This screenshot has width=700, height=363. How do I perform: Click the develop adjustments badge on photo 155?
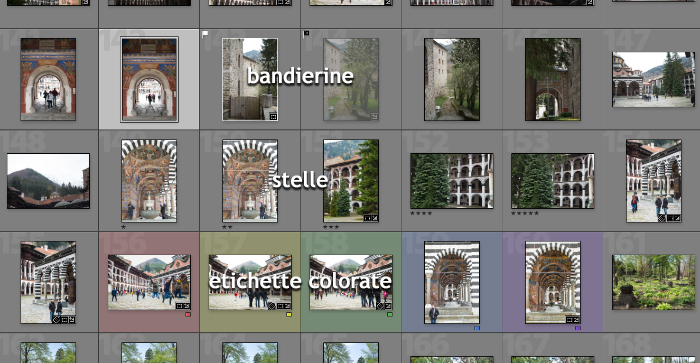[x=71, y=320]
